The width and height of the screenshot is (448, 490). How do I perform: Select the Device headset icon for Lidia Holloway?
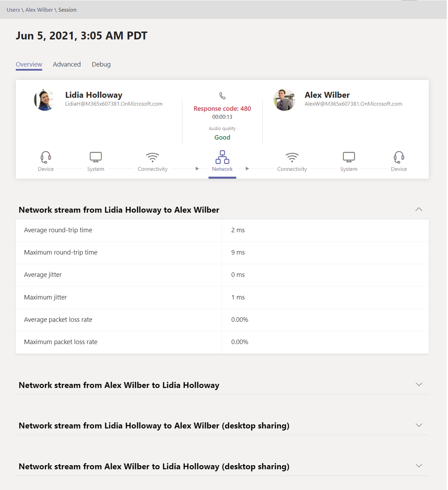pyautogui.click(x=45, y=157)
